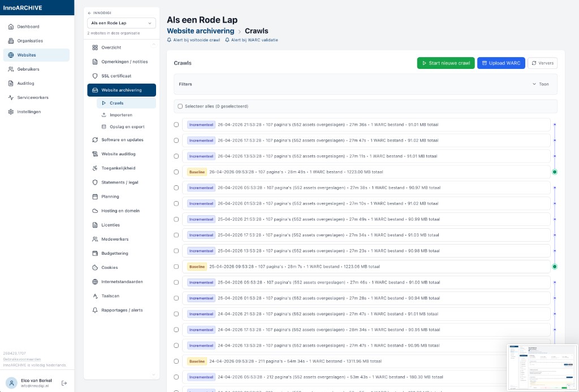Click the Auditlog icon in the main navigation
The height and width of the screenshot is (392, 579).
(11, 84)
